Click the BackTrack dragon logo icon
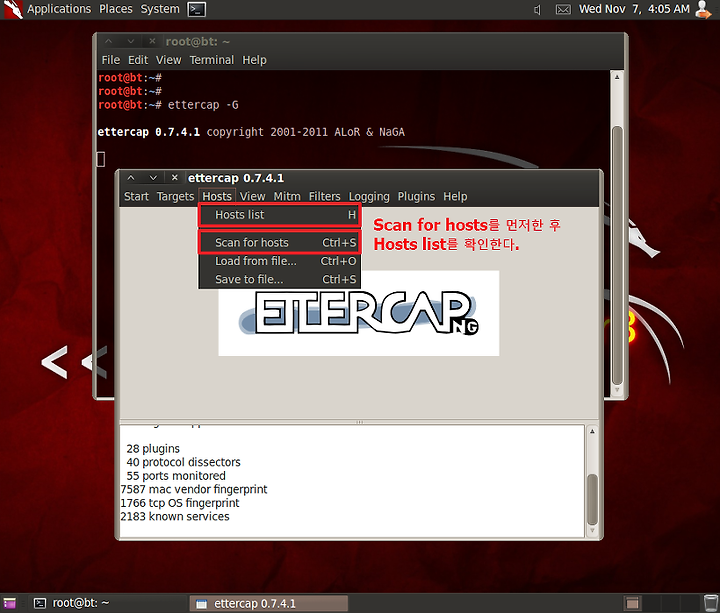This screenshot has height=613, width=720. tap(13, 9)
